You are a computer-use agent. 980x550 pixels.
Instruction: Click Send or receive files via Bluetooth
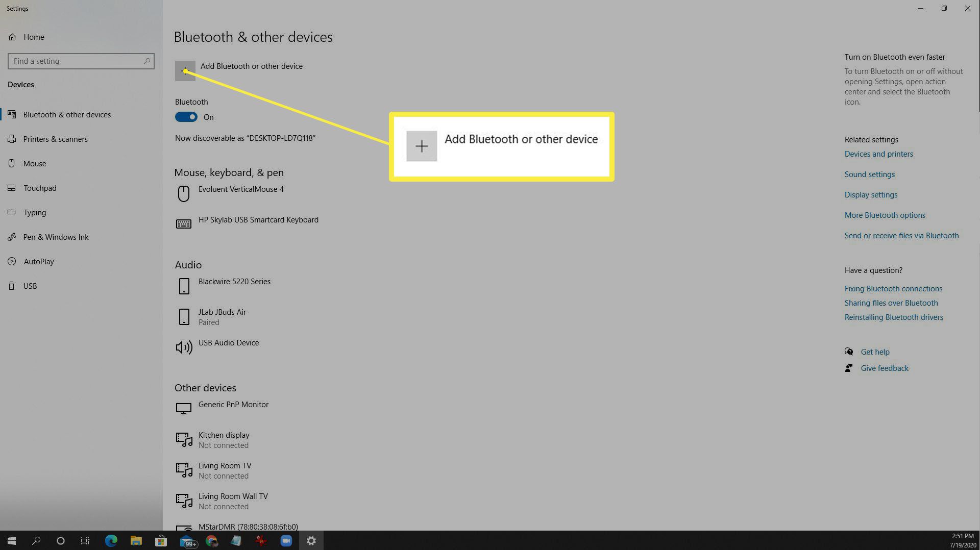[x=901, y=236]
